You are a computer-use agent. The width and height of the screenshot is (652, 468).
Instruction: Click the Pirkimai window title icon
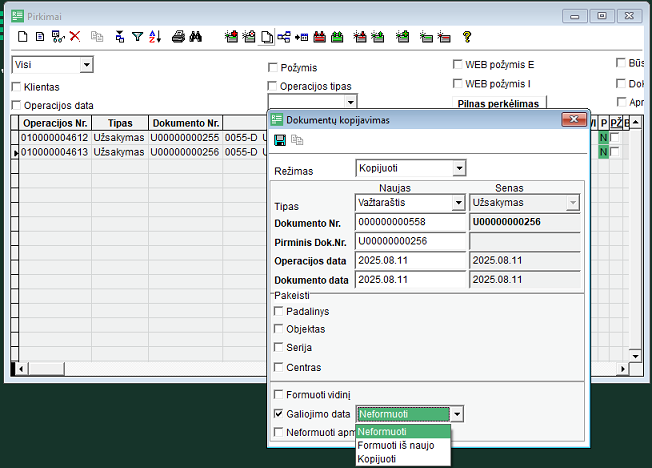17,16
